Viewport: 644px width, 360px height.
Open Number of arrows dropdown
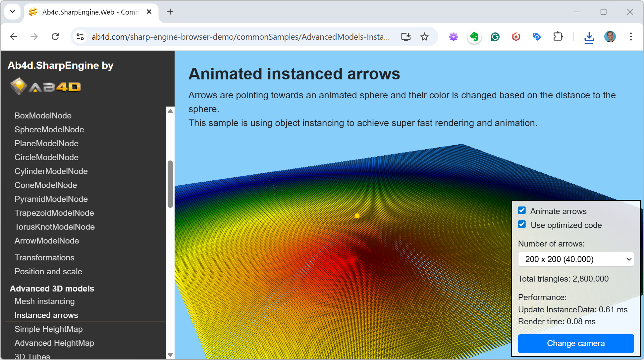point(576,259)
